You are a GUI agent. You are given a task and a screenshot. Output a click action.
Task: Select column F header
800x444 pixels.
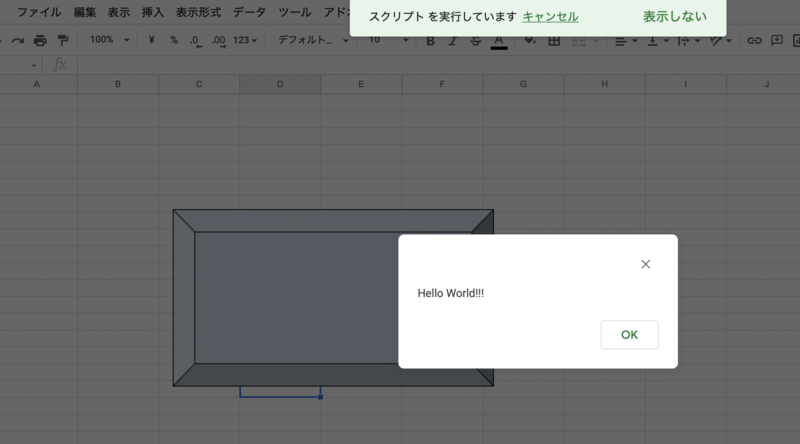tap(442, 84)
